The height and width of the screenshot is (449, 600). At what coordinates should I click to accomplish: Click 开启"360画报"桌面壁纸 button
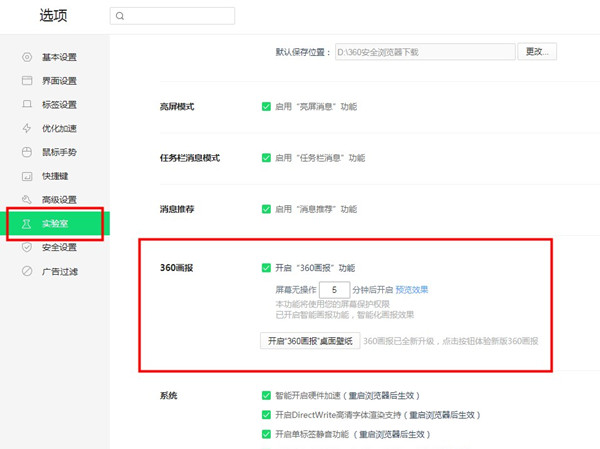coord(310,341)
